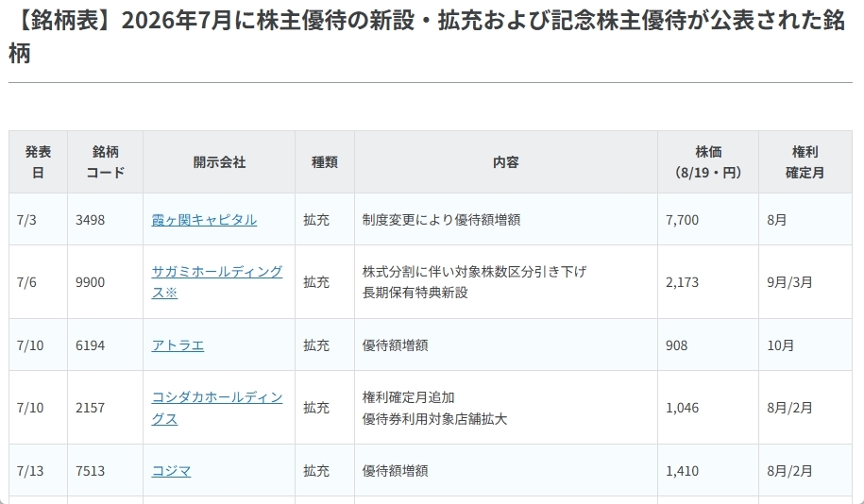Click 優待額増額 in the アトラエ row
This screenshot has height=504, width=864.
click(395, 345)
